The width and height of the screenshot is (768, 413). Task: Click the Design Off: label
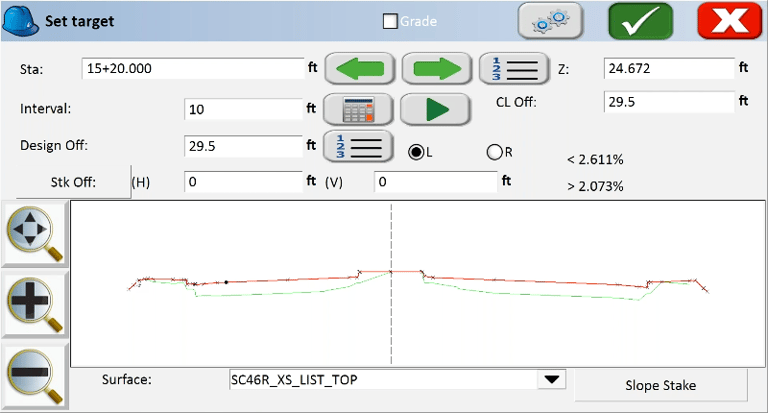pyautogui.click(x=54, y=146)
